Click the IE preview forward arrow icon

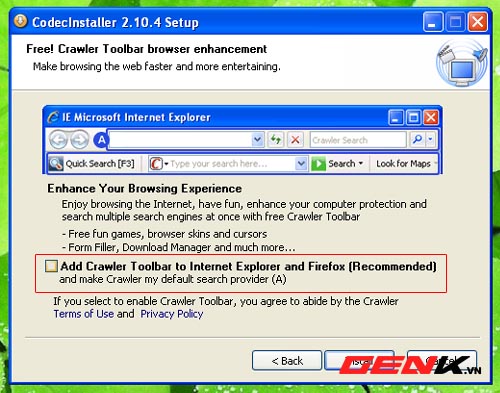pyautogui.click(x=79, y=140)
